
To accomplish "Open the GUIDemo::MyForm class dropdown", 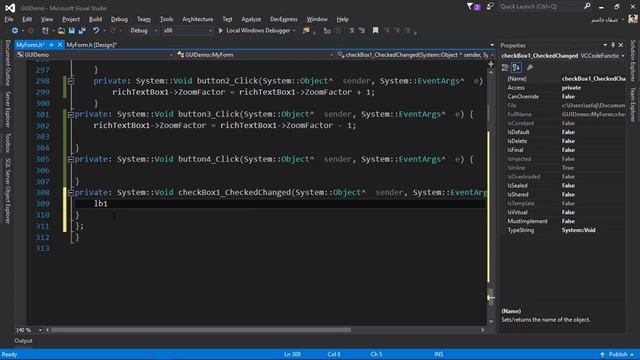I will [x=255, y=55].
